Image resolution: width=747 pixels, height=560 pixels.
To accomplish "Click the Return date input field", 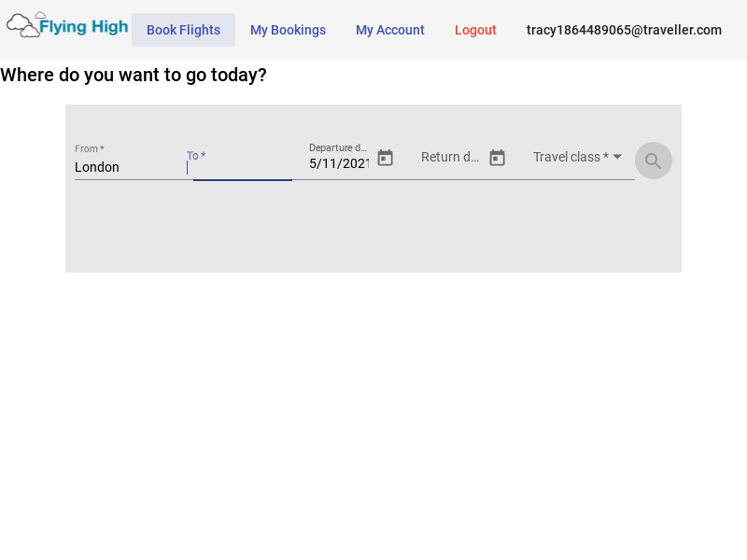I will coord(450,157).
